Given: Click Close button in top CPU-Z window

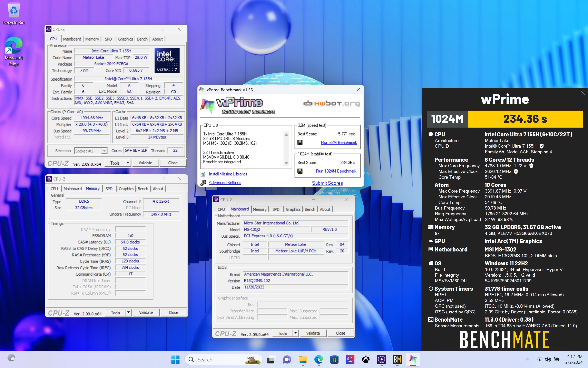Looking at the screenshot, I should [173, 163].
